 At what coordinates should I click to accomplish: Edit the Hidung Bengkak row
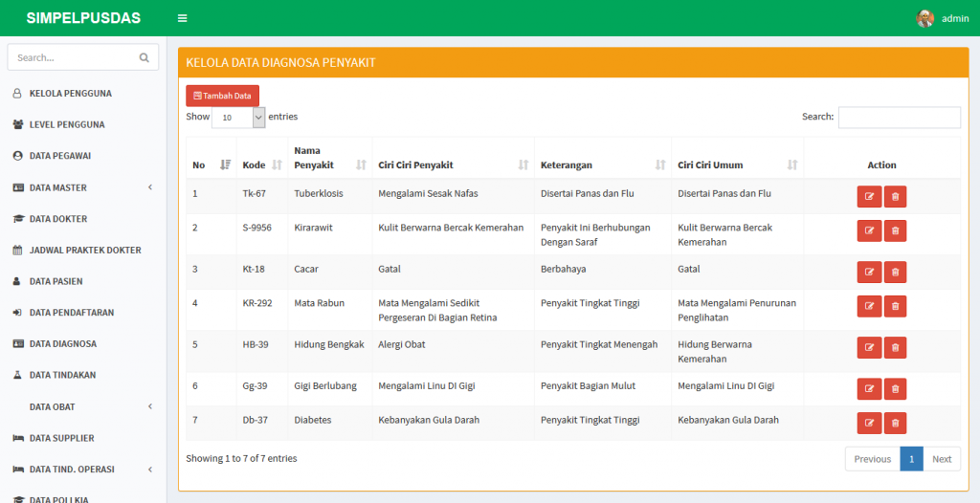coord(869,347)
